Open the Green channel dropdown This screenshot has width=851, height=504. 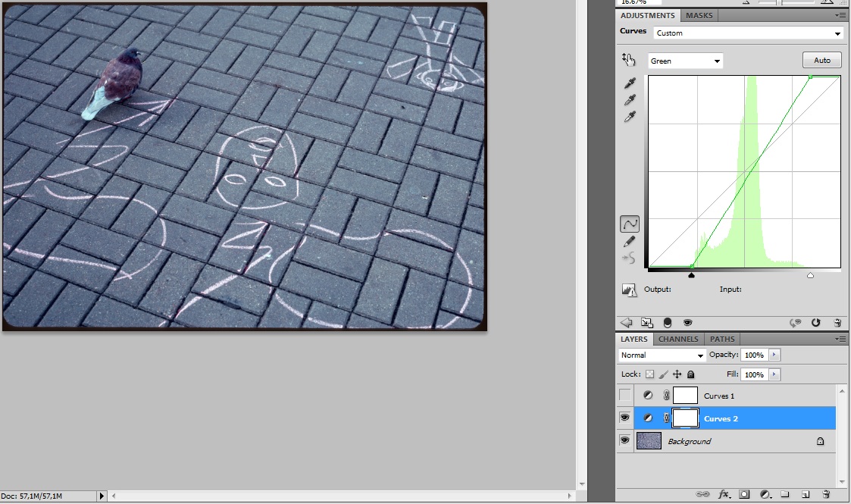(686, 61)
